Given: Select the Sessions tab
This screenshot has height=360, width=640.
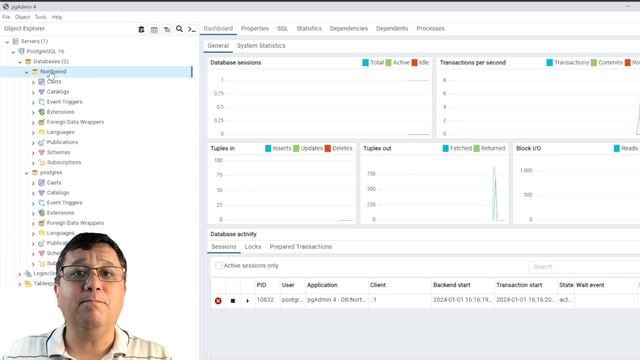Looking at the screenshot, I should pos(224,247).
